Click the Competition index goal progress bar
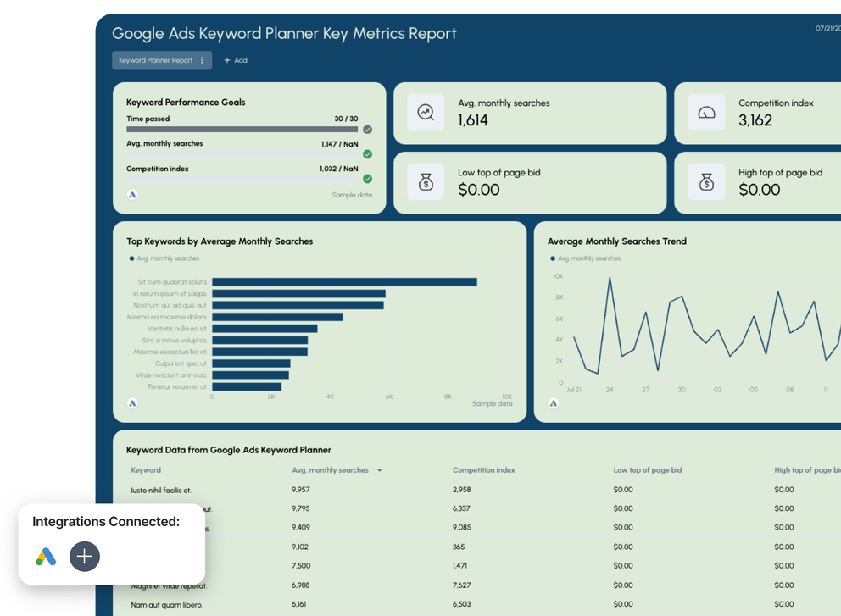The image size is (841, 616). (x=242, y=179)
